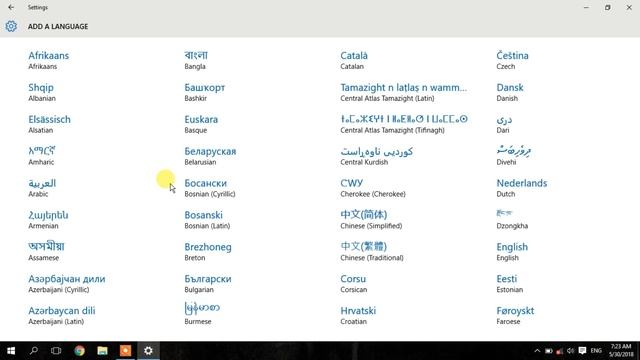
Task: Select Български (Bulgarian)
Action: pyautogui.click(x=208, y=283)
